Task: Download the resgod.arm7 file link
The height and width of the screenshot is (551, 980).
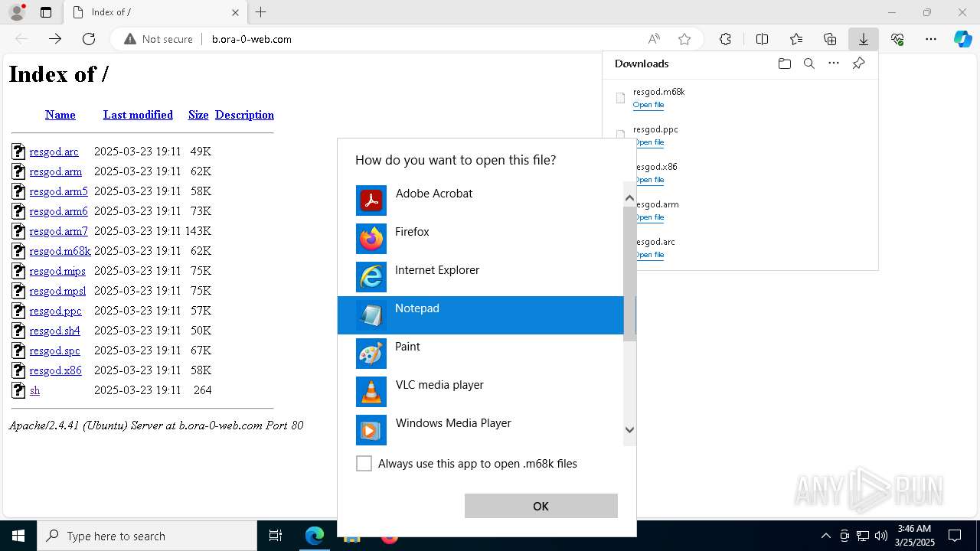Action: click(58, 231)
